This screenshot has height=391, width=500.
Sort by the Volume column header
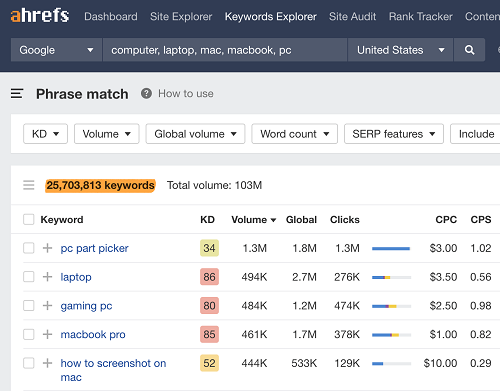[254, 220]
